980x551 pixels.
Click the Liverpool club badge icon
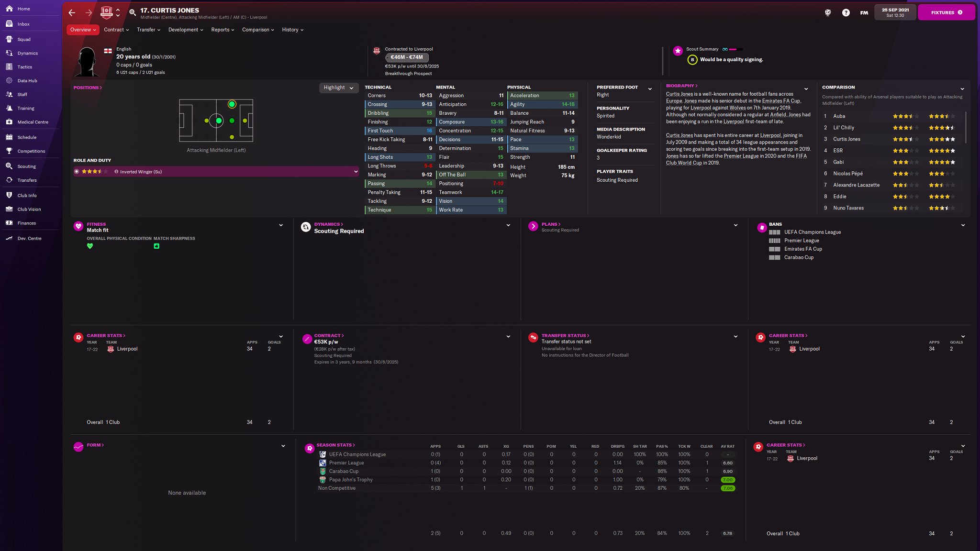click(106, 13)
